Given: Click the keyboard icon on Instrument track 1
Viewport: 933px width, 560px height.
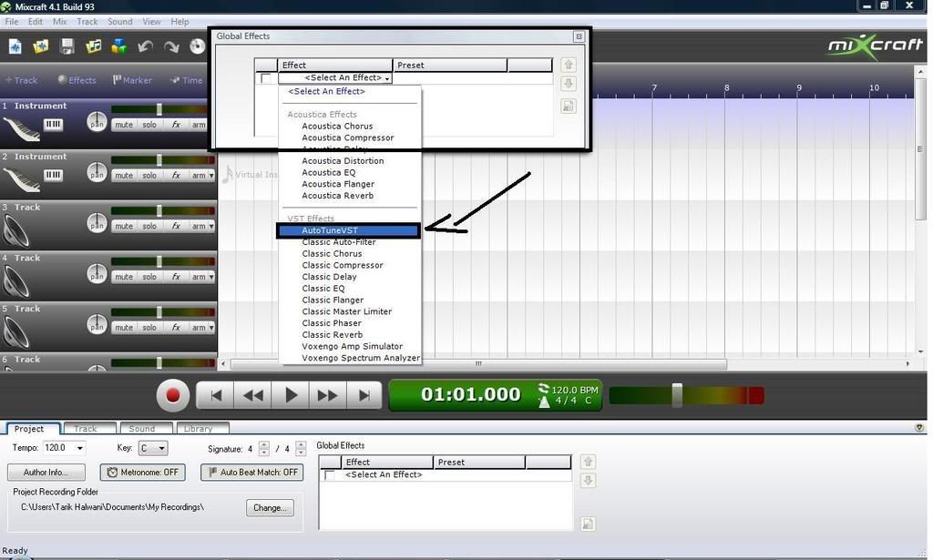Looking at the screenshot, I should tap(53, 124).
